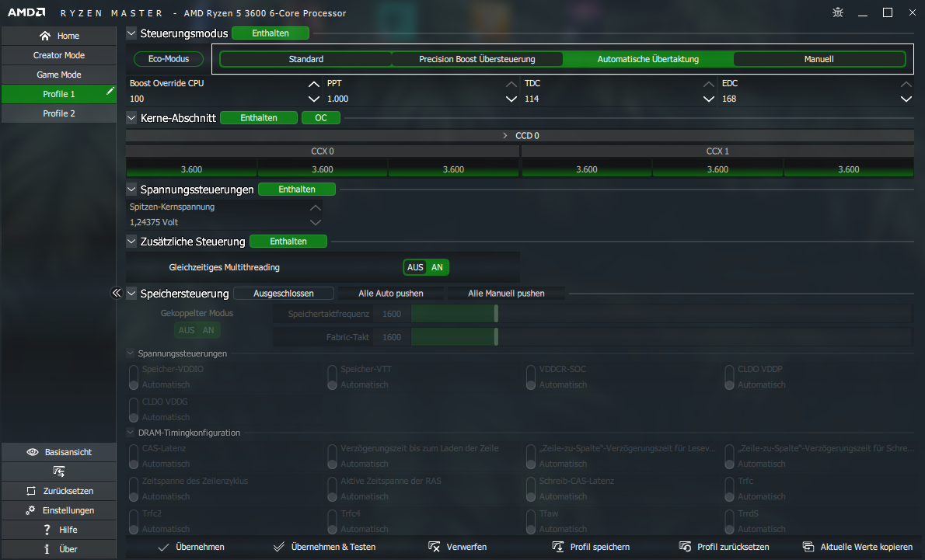The height and width of the screenshot is (560, 925).
Task: Click the bug report icon in title bar
Action: pyautogui.click(x=838, y=12)
